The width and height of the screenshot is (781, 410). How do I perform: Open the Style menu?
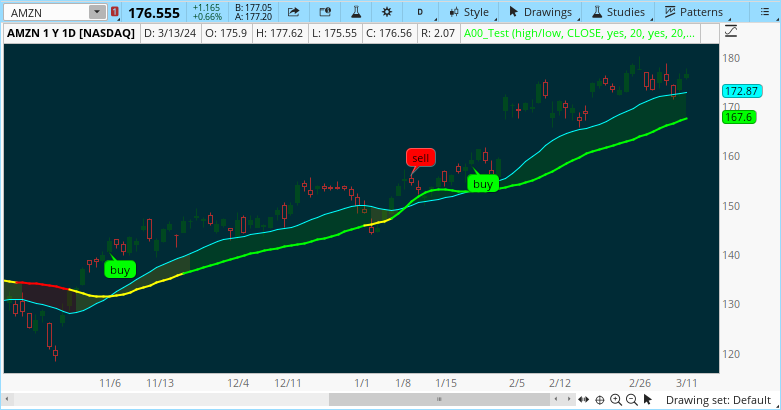469,12
